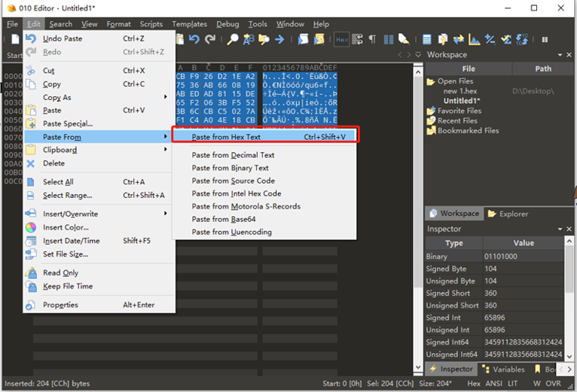
Task: Open Inspector panel dropdown arrow
Action: tap(560, 229)
